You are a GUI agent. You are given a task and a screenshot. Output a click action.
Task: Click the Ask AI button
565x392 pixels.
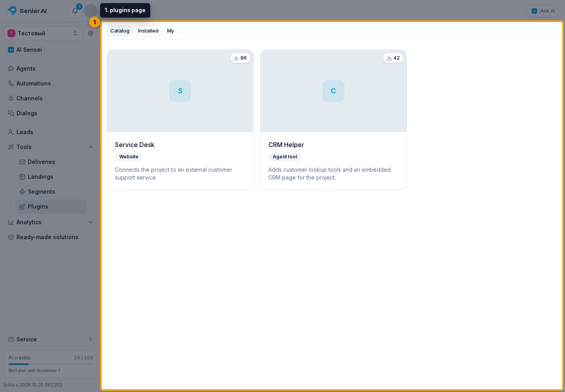[543, 11]
